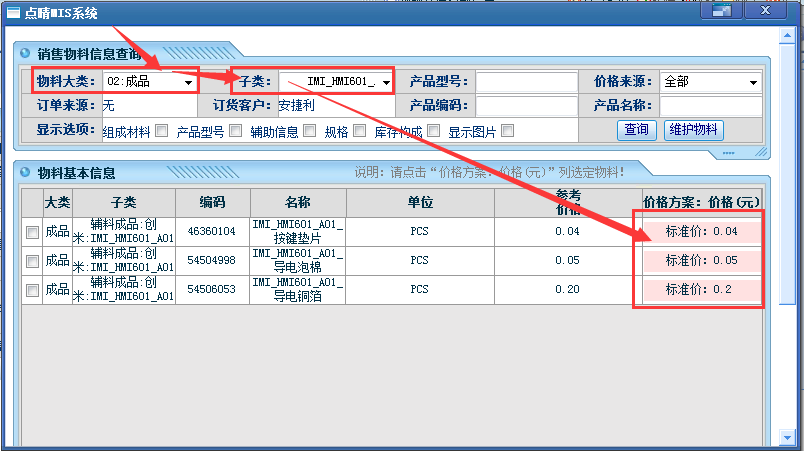The image size is (804, 451).
Task: Click the vertical scrollbar thumb
Action: [x=787, y=174]
